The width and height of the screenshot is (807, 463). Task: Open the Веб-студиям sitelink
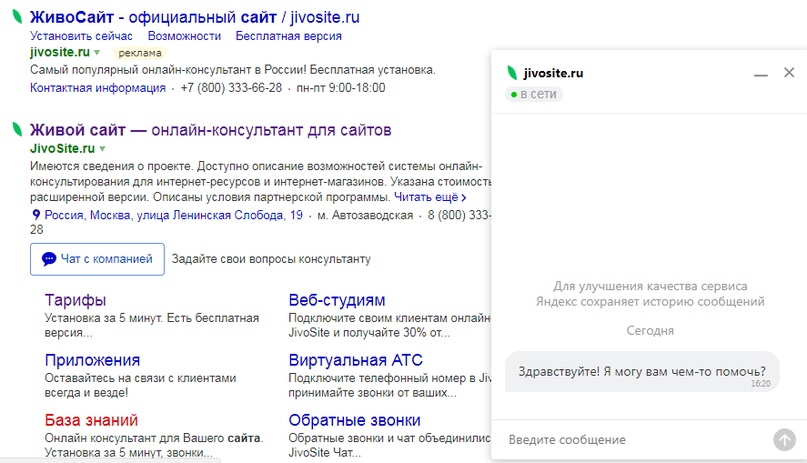pyautogui.click(x=337, y=299)
